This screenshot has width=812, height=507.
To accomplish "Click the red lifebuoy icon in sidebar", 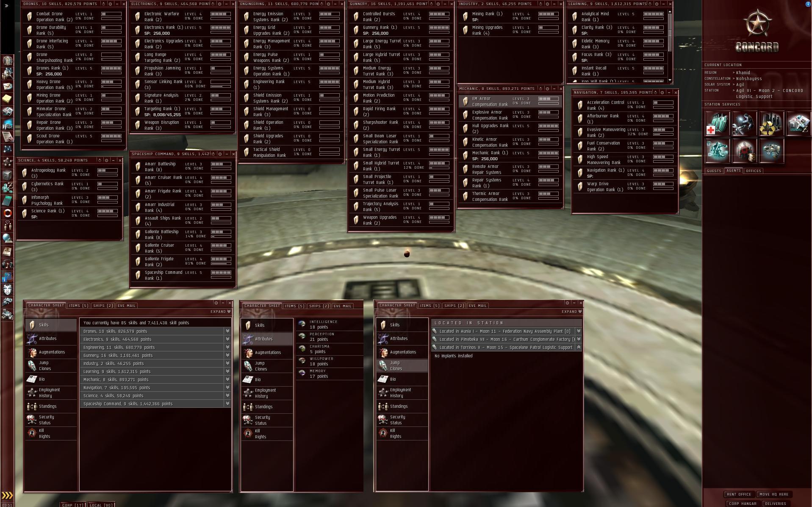I will click(8, 213).
